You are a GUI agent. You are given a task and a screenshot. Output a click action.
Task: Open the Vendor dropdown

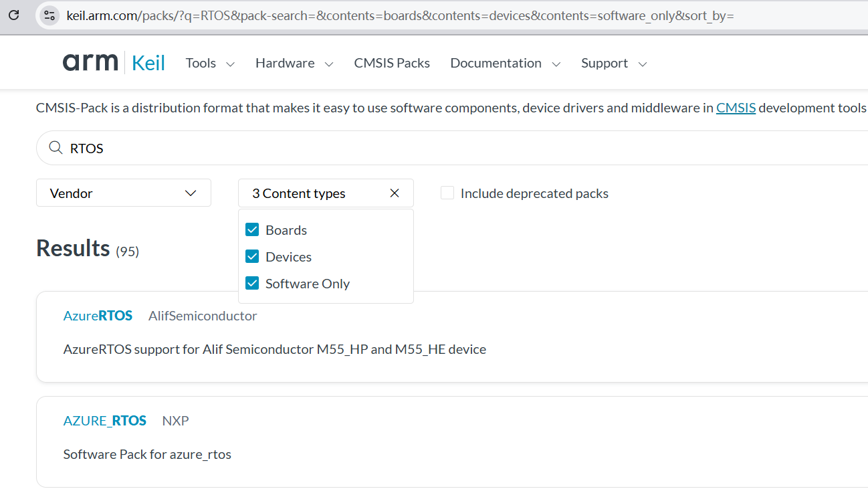point(124,193)
